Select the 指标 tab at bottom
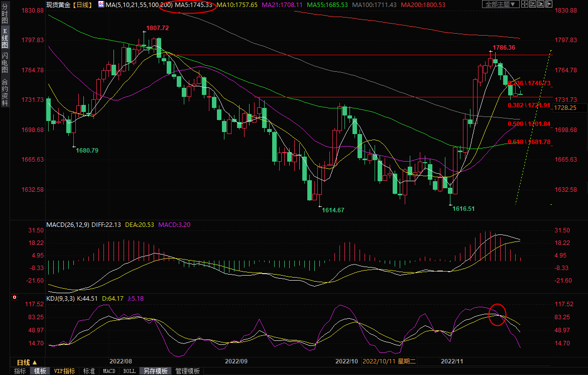This screenshot has width=588, height=375. pos(20,371)
